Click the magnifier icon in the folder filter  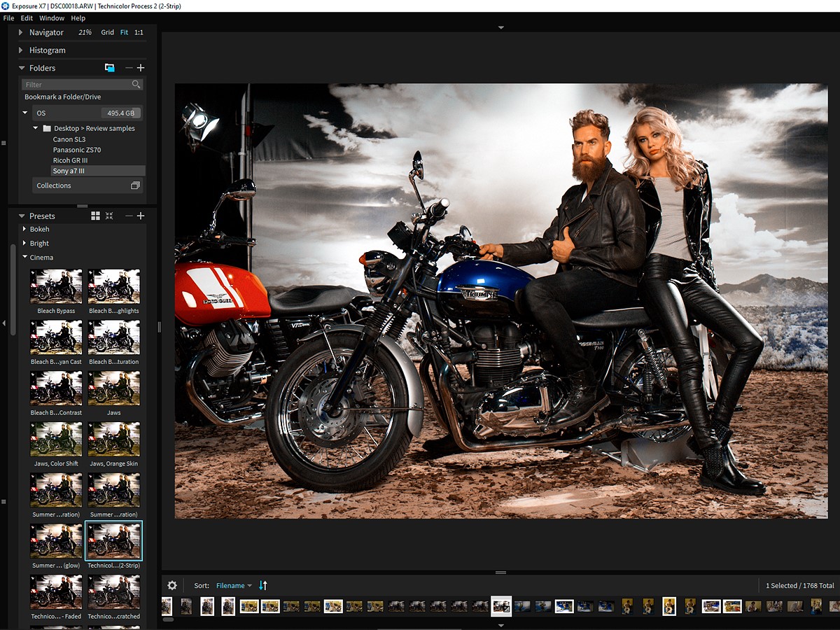tap(136, 84)
